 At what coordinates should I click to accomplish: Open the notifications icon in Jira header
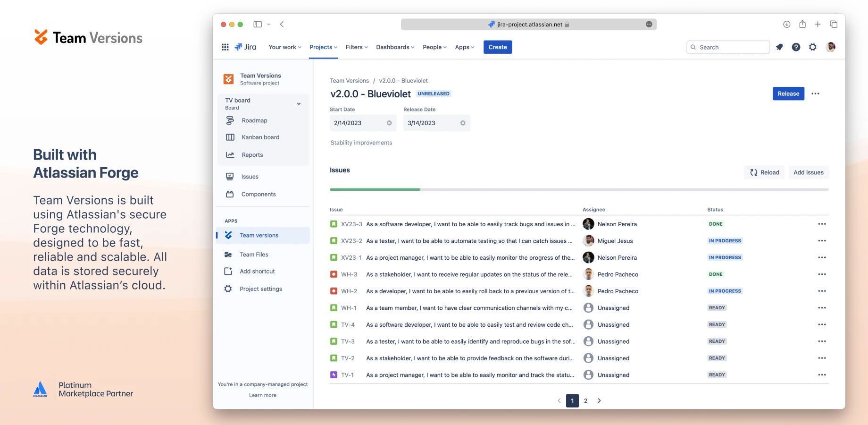coord(779,47)
